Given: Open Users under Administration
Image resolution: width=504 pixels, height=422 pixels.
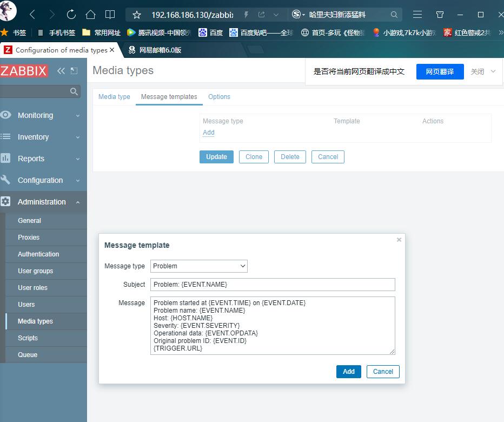Looking at the screenshot, I should 46,304.
